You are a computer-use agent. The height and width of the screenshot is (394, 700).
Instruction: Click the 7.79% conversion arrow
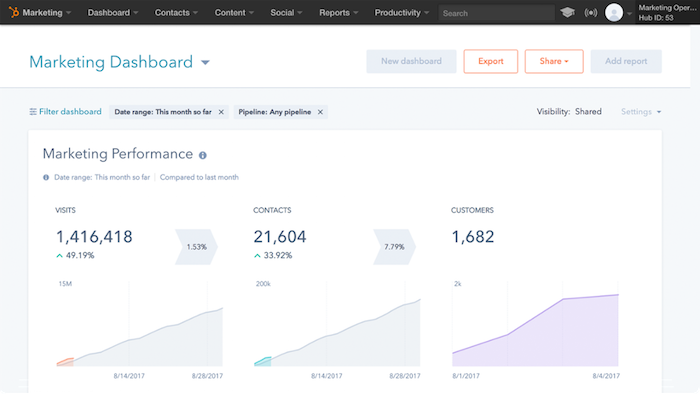(x=394, y=247)
